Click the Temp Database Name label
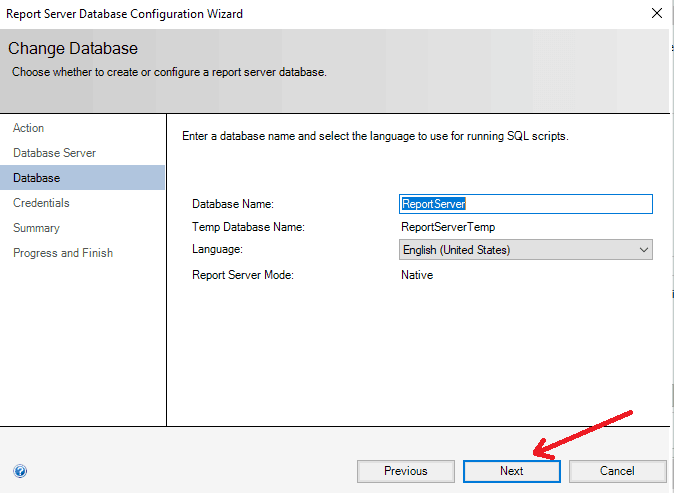Screen dimensions: 674x493 (248, 227)
